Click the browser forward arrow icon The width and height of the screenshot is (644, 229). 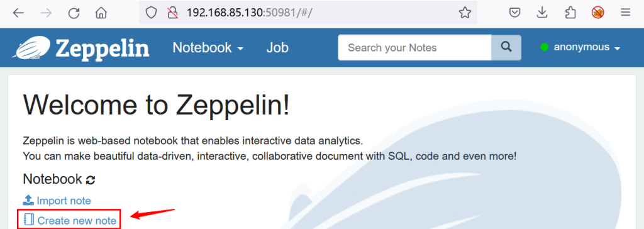point(47,13)
